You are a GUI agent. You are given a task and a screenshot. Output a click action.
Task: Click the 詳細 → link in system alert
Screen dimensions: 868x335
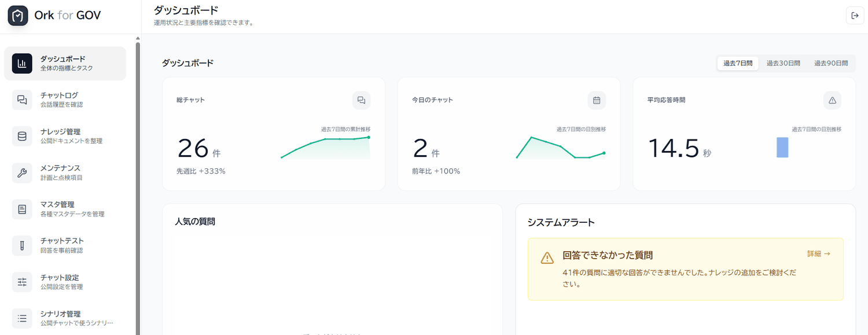pos(819,254)
